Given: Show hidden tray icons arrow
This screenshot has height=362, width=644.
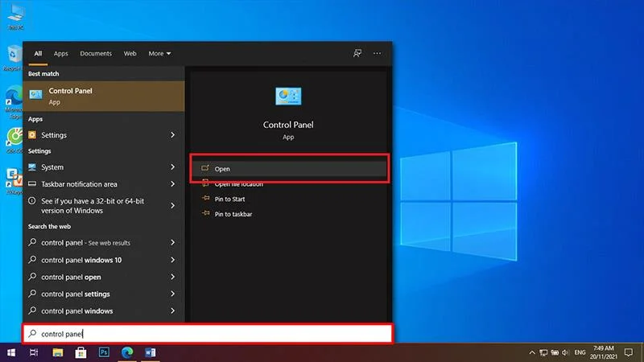Looking at the screenshot, I should [x=532, y=352].
